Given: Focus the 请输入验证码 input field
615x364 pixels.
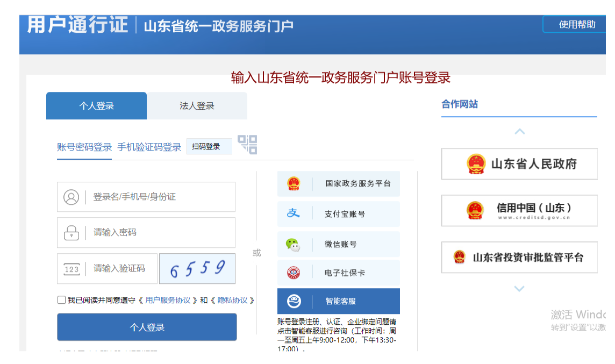Looking at the screenshot, I should [x=121, y=268].
